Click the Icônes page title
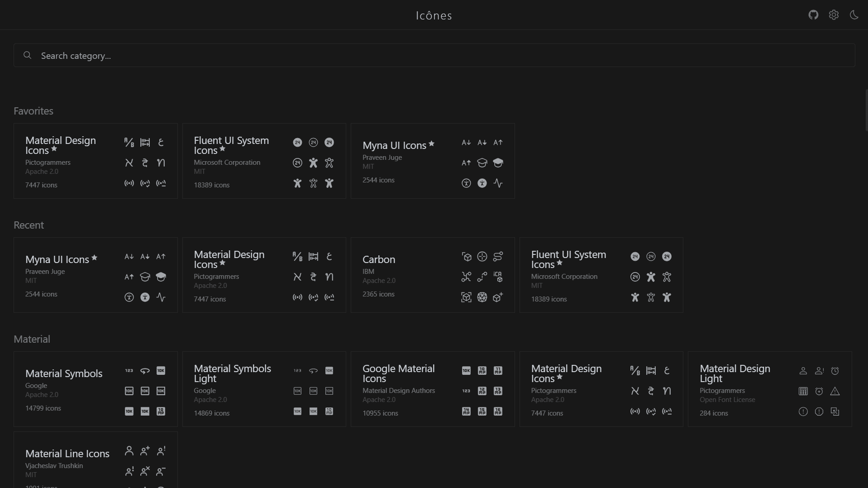Viewport: 868px width, 488px height. pos(434,15)
